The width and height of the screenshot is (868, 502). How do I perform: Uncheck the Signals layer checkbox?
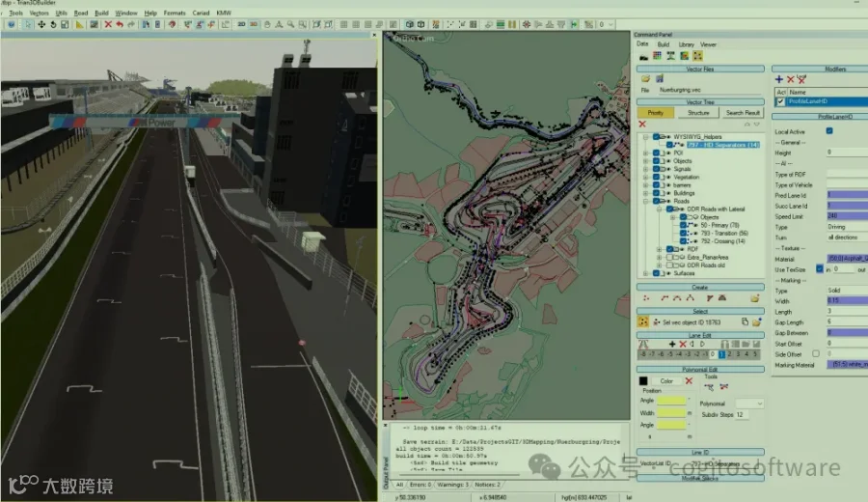click(x=657, y=169)
